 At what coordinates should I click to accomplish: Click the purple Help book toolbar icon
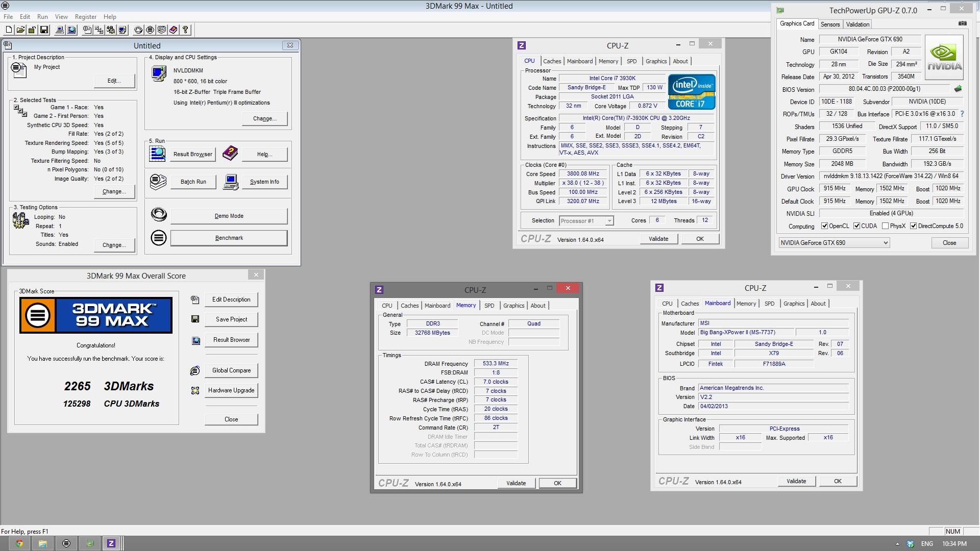click(174, 30)
